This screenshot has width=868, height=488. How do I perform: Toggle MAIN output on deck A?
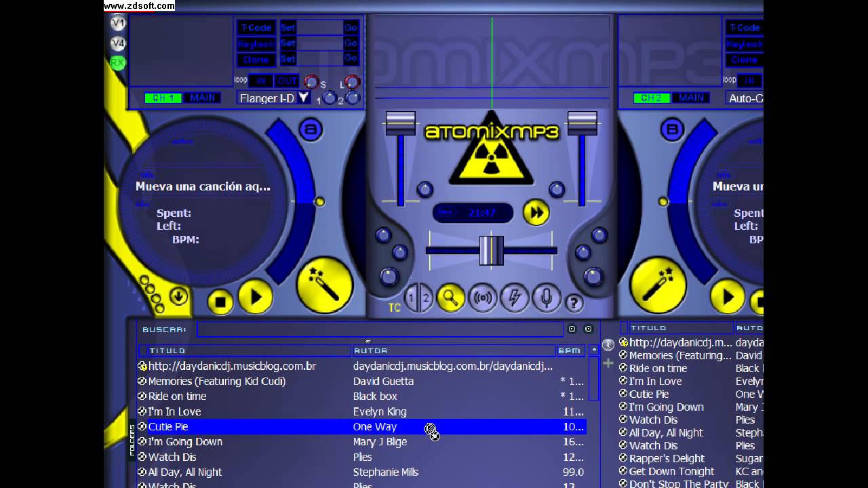[x=203, y=98]
